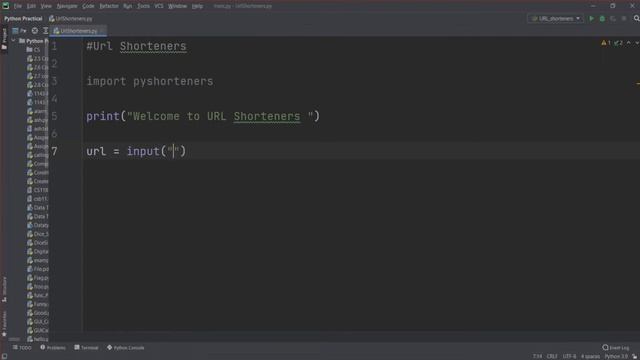This screenshot has width=640, height=360.
Task: Open the Project view selector dropdown
Action: pyautogui.click(x=19, y=31)
